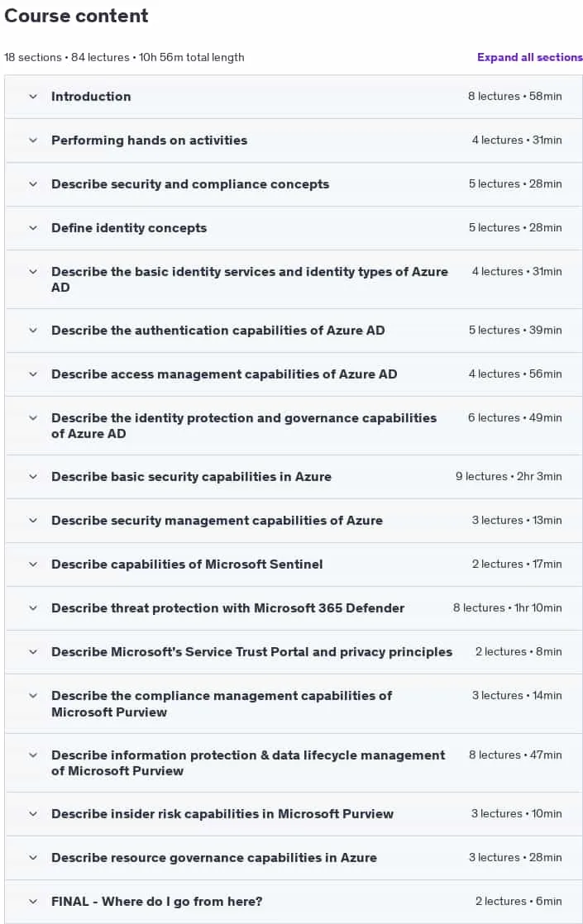This screenshot has height=924, width=583.
Task: Expand the Introduction section chevron
Action: 33,97
